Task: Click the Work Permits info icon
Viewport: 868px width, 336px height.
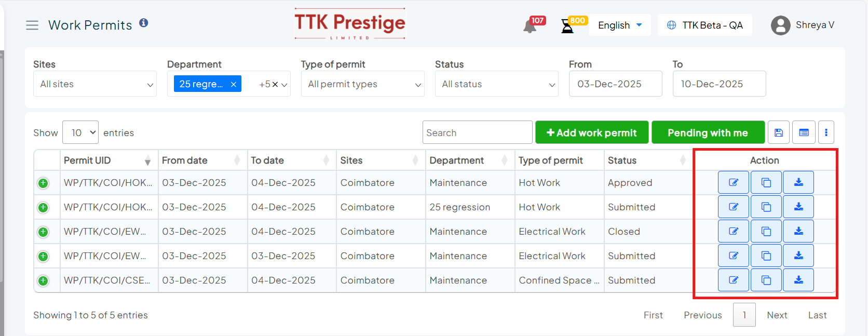Action: click(x=144, y=23)
